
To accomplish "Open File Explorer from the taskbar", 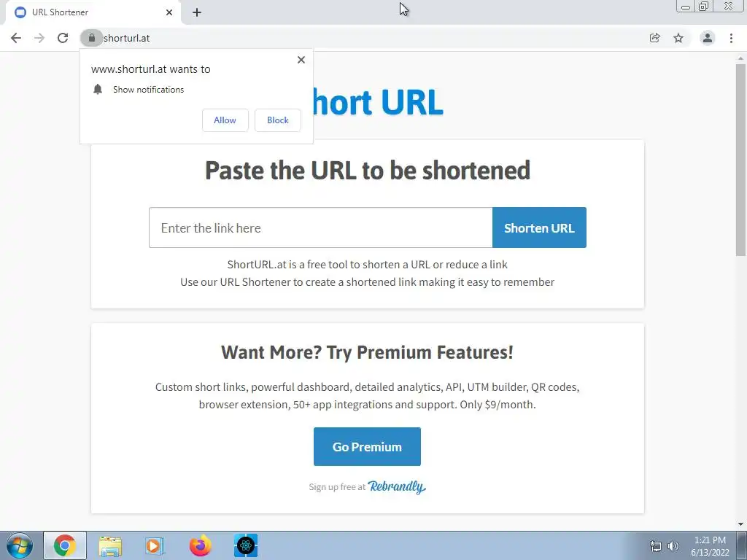I will coord(110,545).
